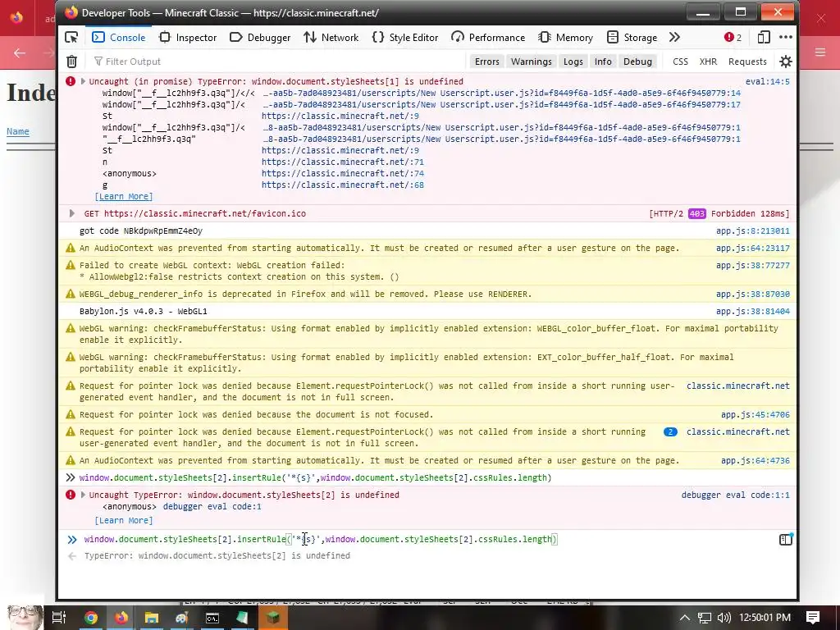The height and width of the screenshot is (630, 840).
Task: Open the devtools three-dot menu
Action: 785,37
